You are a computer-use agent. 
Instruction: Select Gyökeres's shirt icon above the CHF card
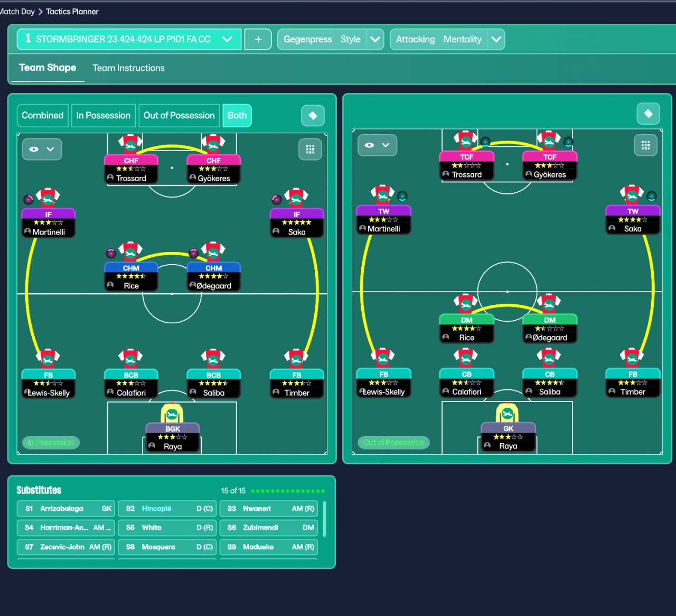[213, 144]
